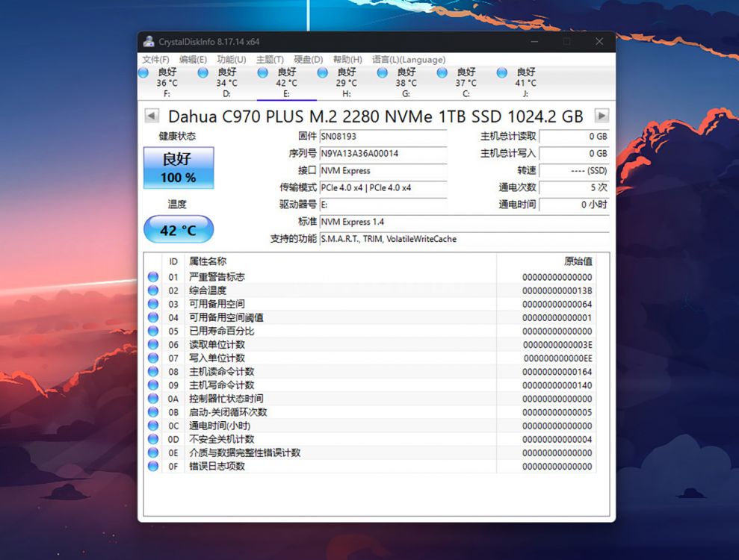Select the F: drive status orb

(x=143, y=72)
